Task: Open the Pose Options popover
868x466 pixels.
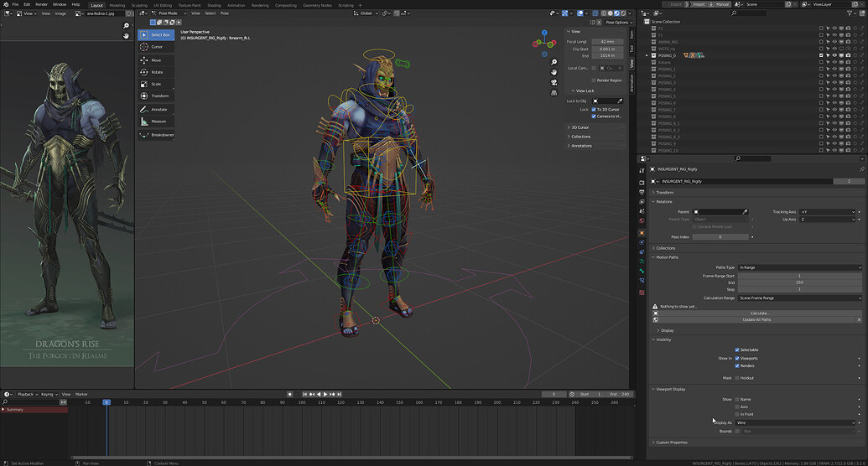Action: click(x=618, y=22)
